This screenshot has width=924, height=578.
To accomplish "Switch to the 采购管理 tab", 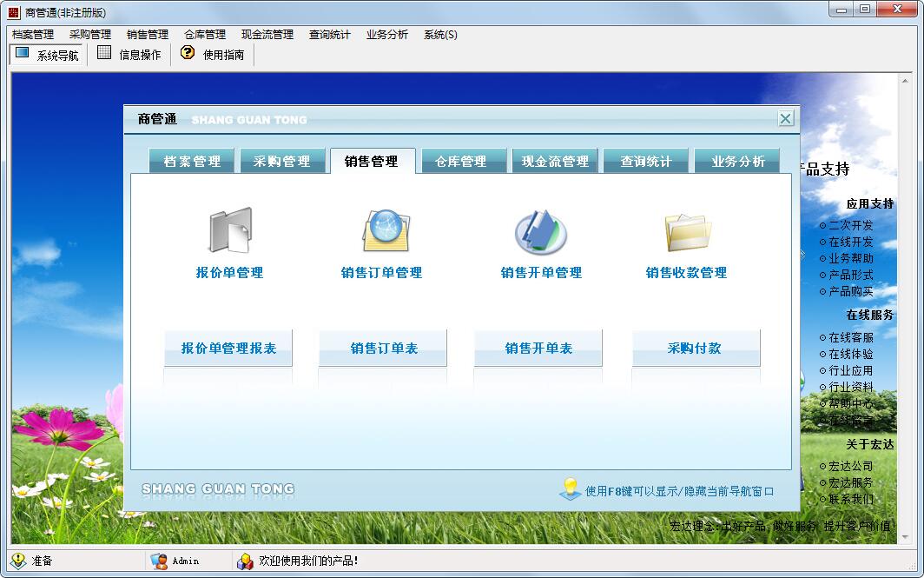I will pos(281,162).
